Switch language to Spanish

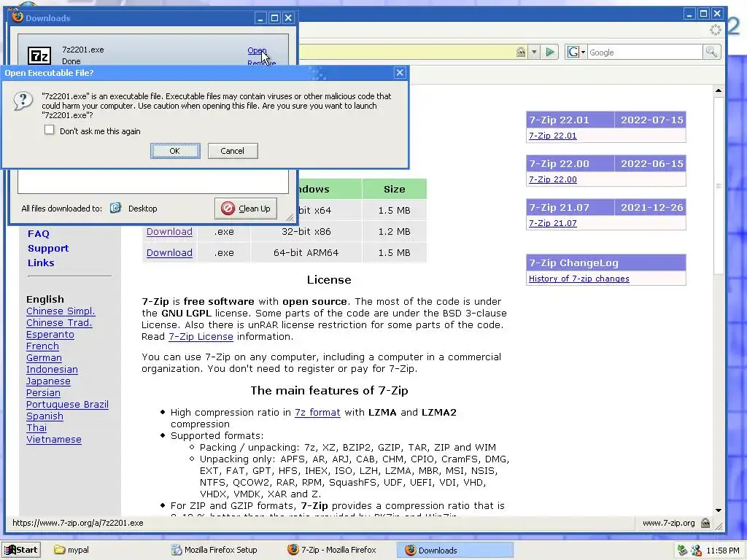pyautogui.click(x=44, y=416)
